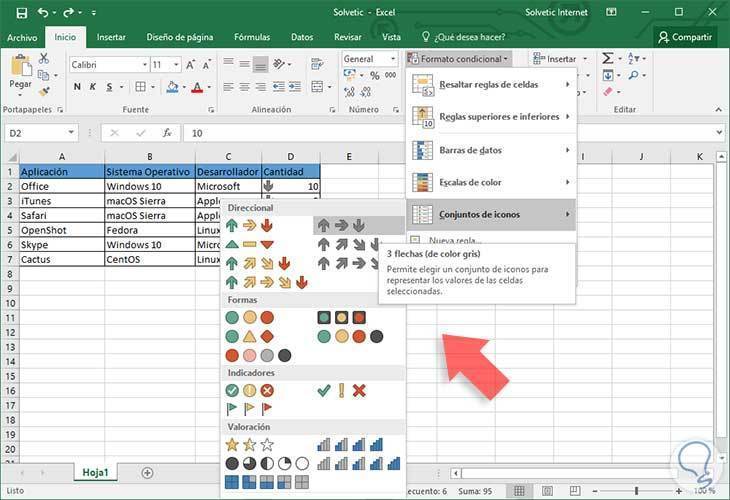Select the 3 gray arrows icon set
Image resolution: width=730 pixels, height=500 pixels.
342,225
